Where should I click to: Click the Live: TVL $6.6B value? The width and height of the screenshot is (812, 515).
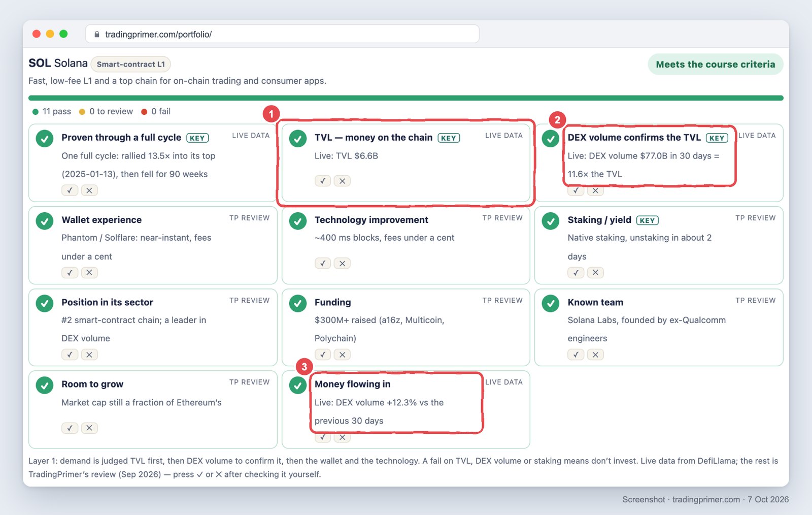[x=346, y=156]
